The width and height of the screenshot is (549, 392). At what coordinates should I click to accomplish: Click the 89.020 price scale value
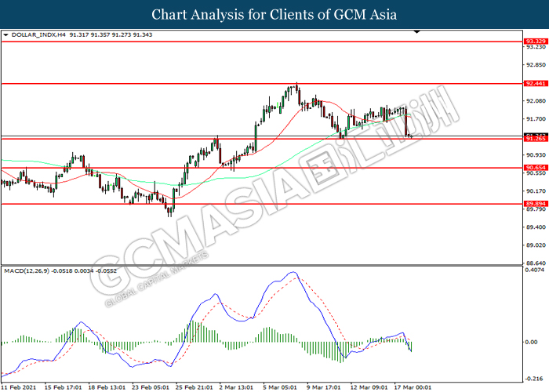(x=536, y=245)
